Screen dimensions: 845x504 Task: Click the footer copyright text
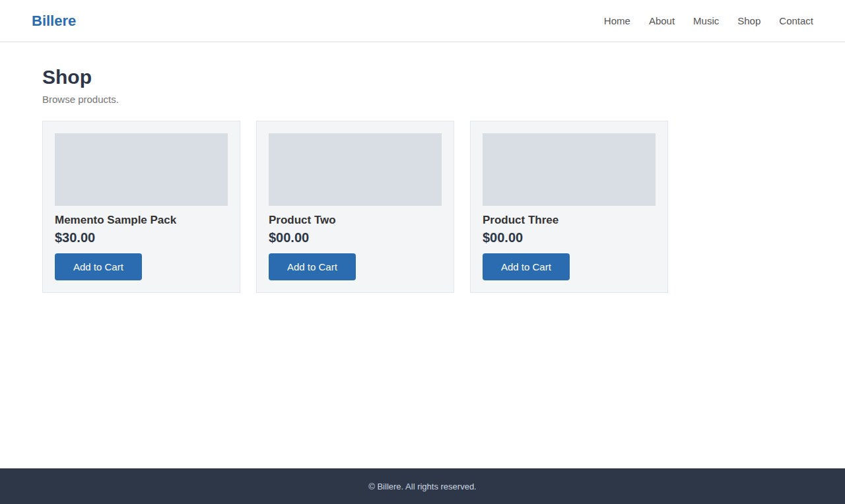[x=422, y=486]
